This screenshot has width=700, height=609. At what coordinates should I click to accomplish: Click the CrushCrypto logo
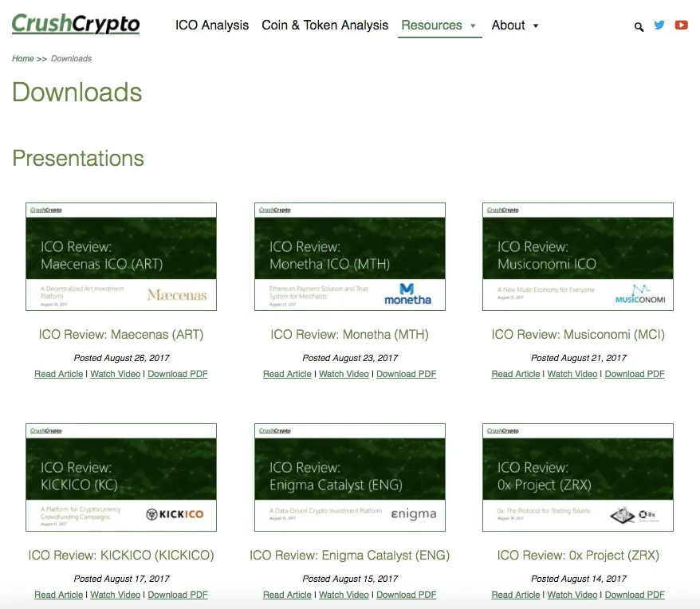pos(76,24)
